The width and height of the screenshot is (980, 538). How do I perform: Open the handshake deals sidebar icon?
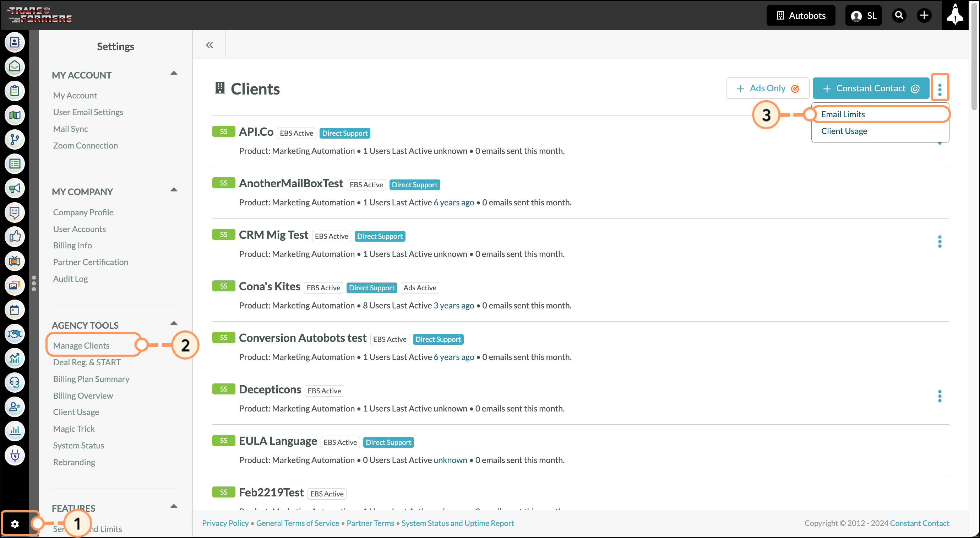15,334
